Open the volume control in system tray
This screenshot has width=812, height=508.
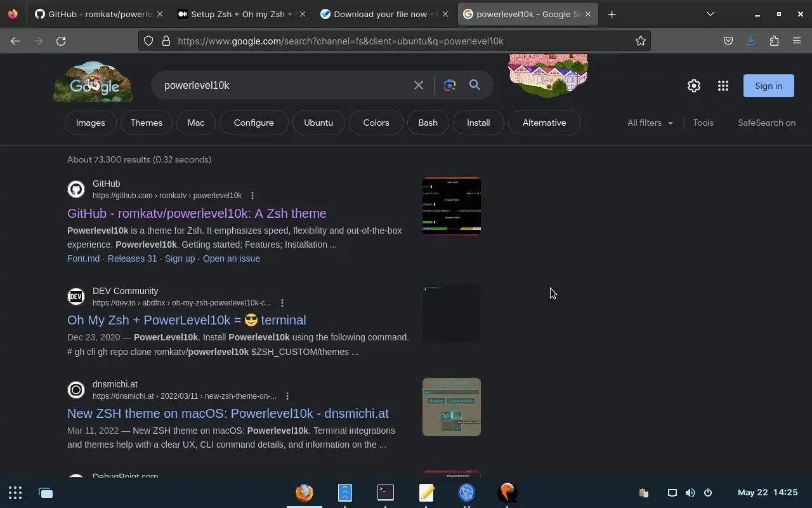point(690,493)
